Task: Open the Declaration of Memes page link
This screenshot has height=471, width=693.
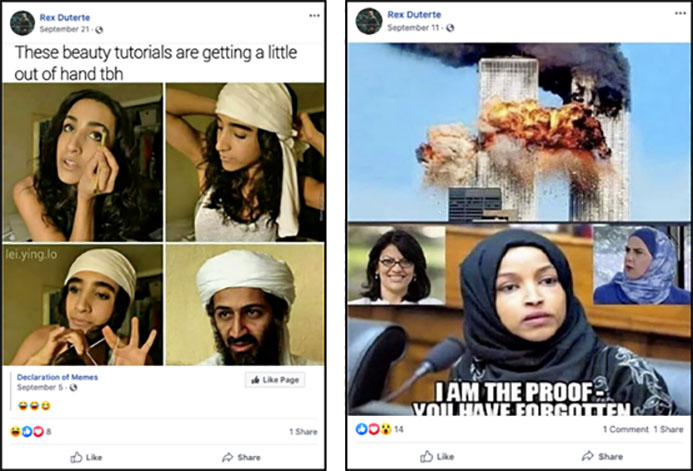Action: [x=57, y=377]
